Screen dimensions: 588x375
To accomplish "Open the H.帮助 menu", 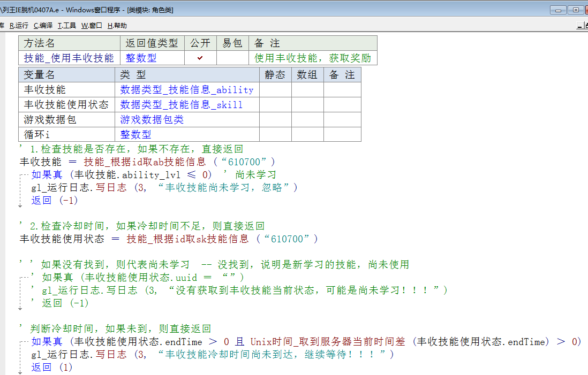I will (117, 25).
